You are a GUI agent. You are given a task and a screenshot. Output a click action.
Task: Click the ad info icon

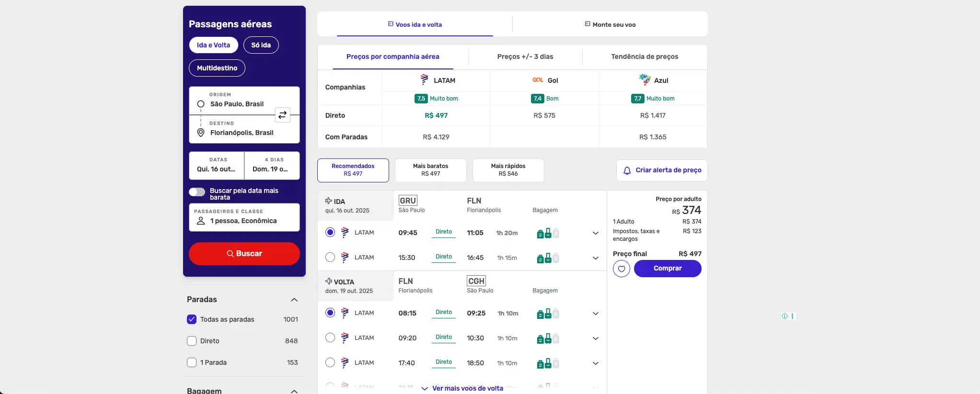[x=784, y=316]
